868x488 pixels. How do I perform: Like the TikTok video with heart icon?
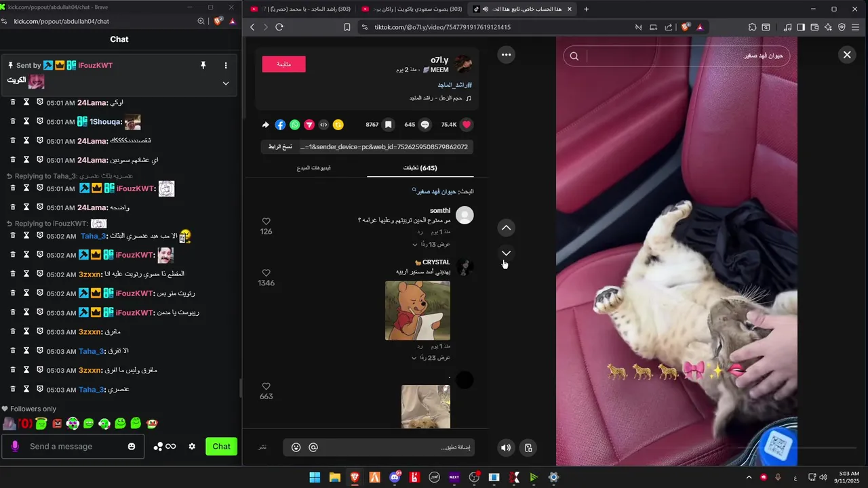(x=467, y=125)
